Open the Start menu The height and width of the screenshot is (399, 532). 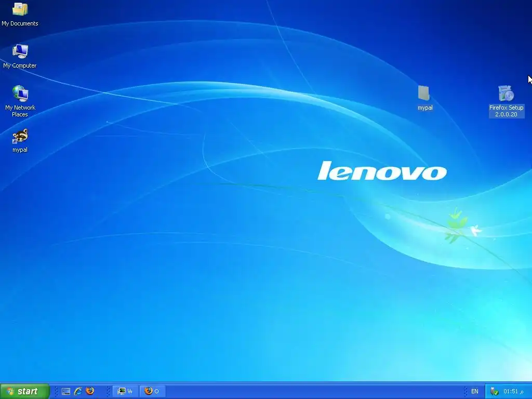click(25, 392)
